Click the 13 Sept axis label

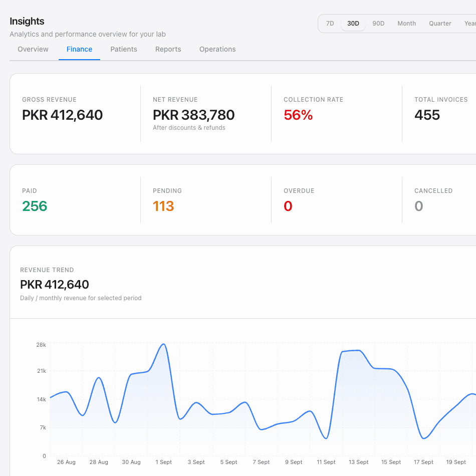point(359,462)
